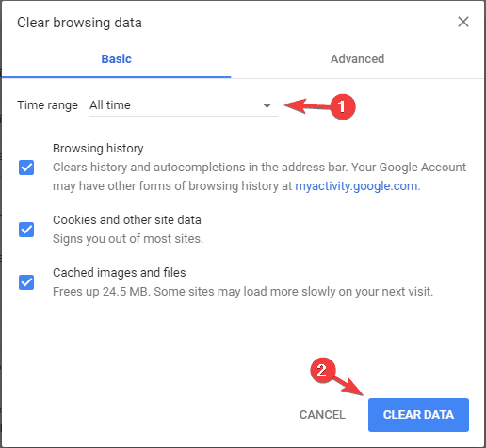The width and height of the screenshot is (486, 448).
Task: Uncheck Cached images and files checkbox
Action: click(x=26, y=282)
